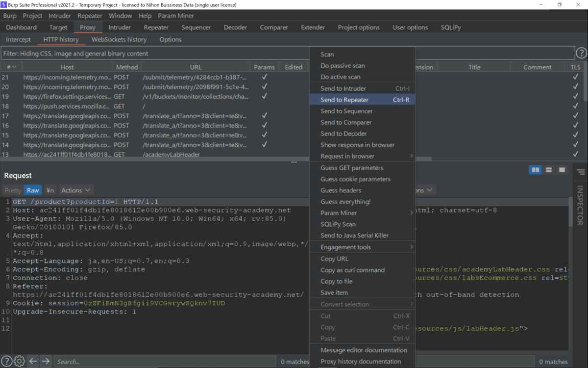Open the Burp menu

pos(10,16)
